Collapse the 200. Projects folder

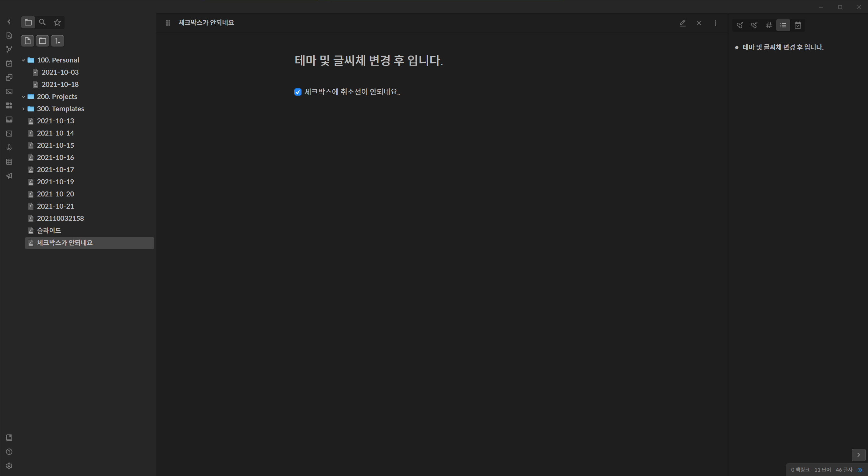point(23,97)
